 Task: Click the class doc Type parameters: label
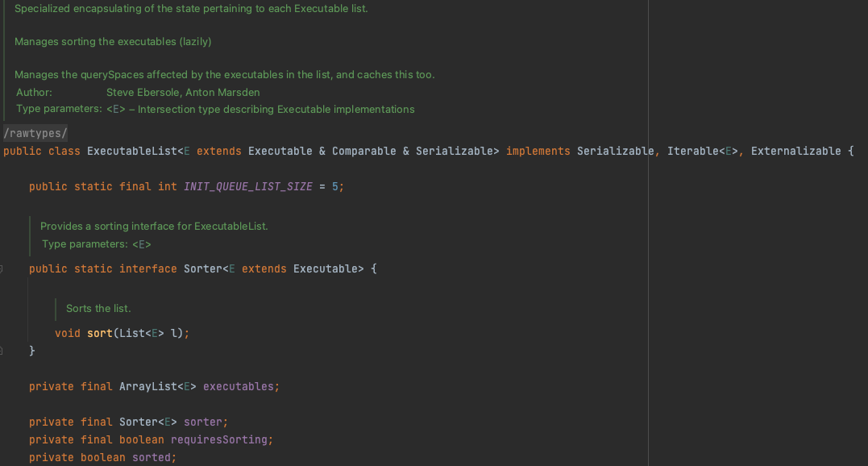click(59, 109)
